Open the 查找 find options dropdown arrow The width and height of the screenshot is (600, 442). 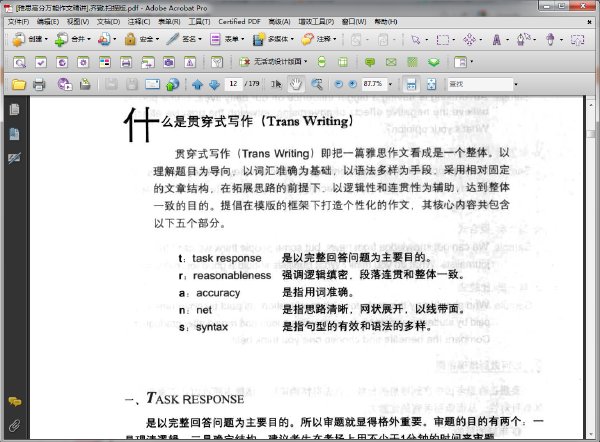(516, 84)
